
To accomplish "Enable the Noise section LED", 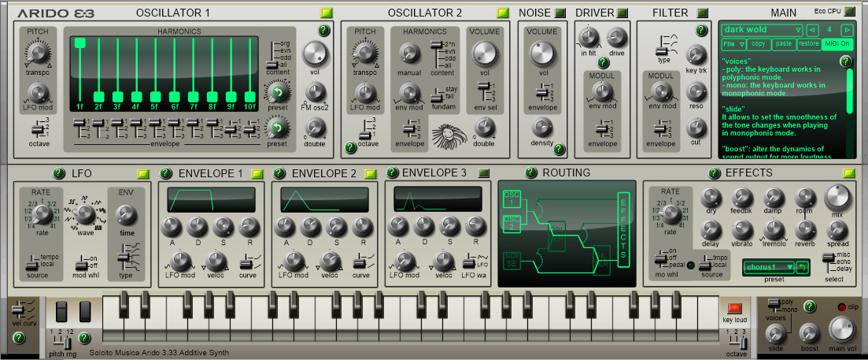I will [x=560, y=12].
